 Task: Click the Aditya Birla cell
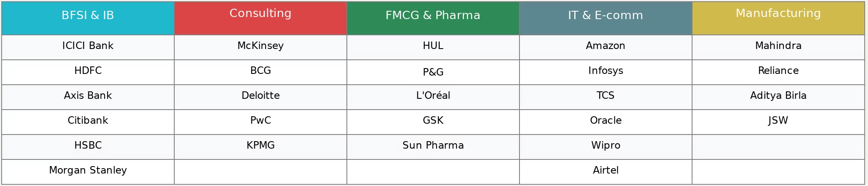tap(778, 96)
